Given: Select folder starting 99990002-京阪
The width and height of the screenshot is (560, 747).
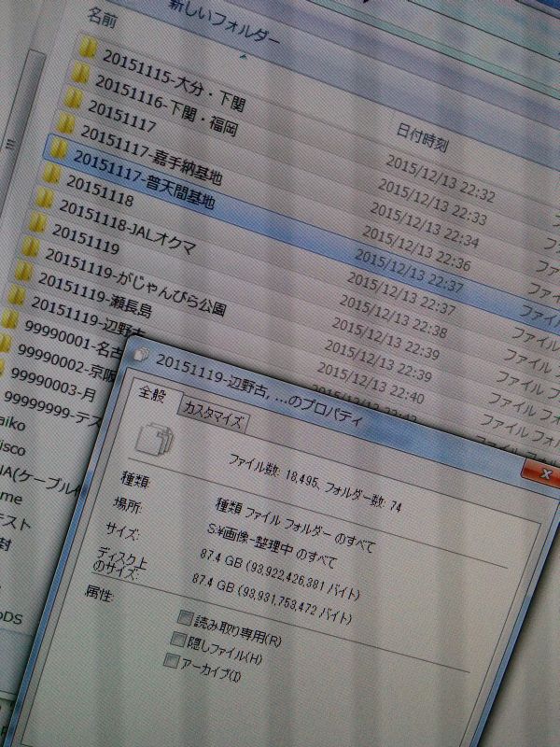Looking at the screenshot, I should pyautogui.click(x=66, y=361).
